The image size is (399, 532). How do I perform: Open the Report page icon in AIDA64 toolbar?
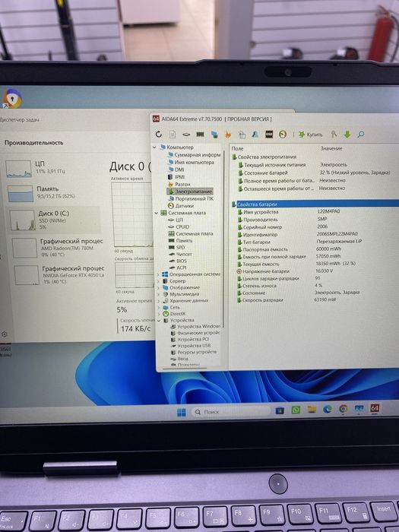click(173, 135)
